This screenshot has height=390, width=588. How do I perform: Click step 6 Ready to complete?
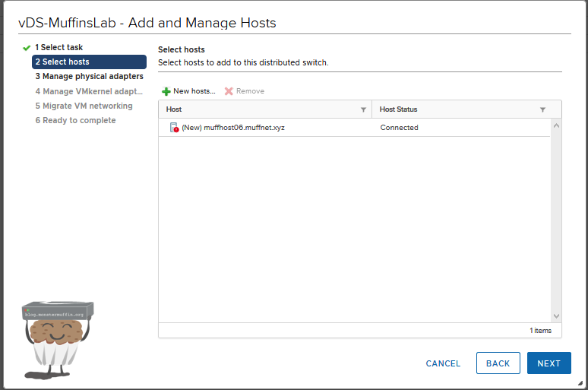75,120
